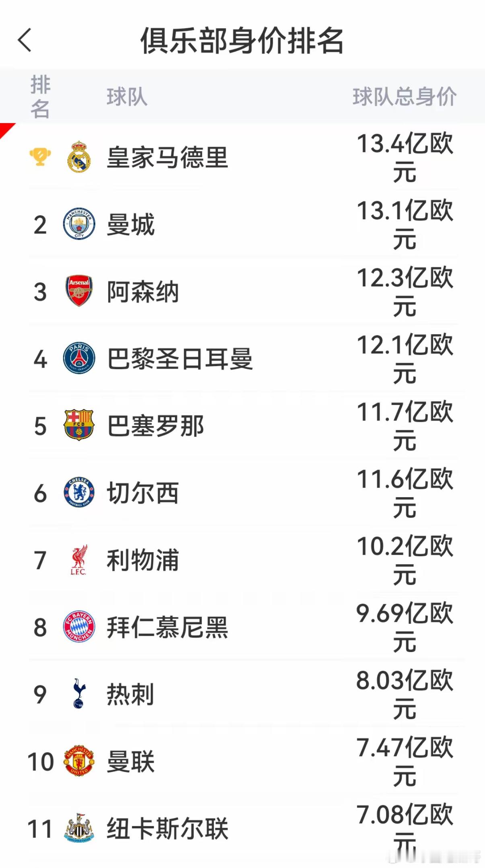The width and height of the screenshot is (485, 868).
Task: Click the Liverpool LFC crest
Action: point(79,559)
